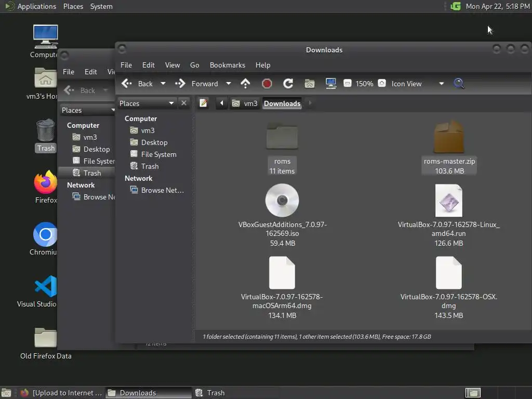532x399 pixels.
Task: Click the show desktop icon in bottom panel
Action: [6, 393]
